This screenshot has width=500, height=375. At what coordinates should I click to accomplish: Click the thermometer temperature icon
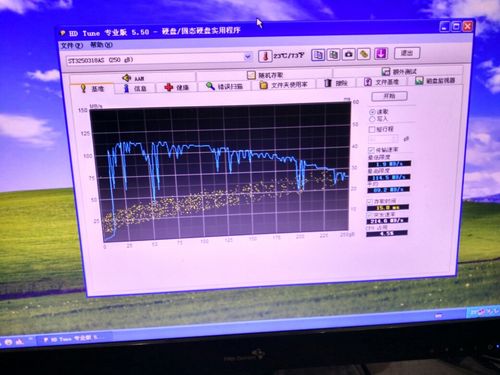pyautogui.click(x=265, y=56)
